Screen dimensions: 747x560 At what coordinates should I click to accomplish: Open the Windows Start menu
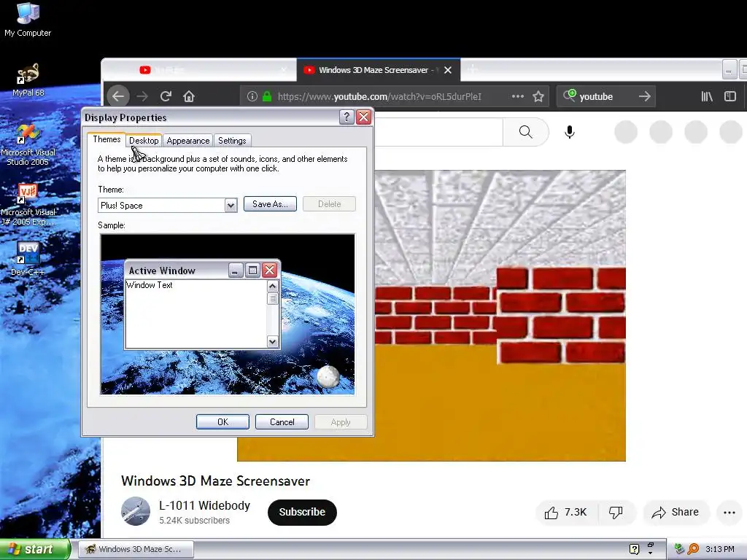[x=35, y=549]
